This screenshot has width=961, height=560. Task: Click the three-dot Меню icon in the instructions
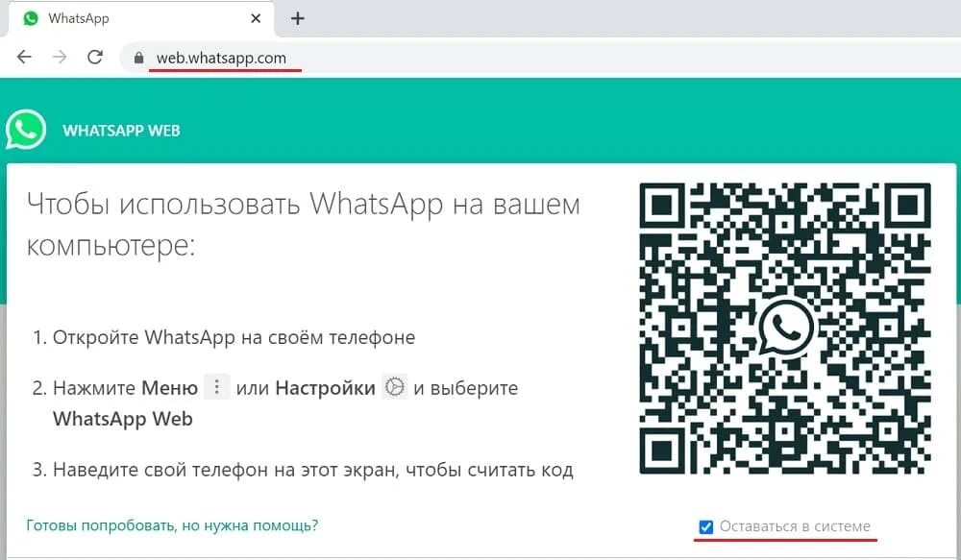point(216,386)
